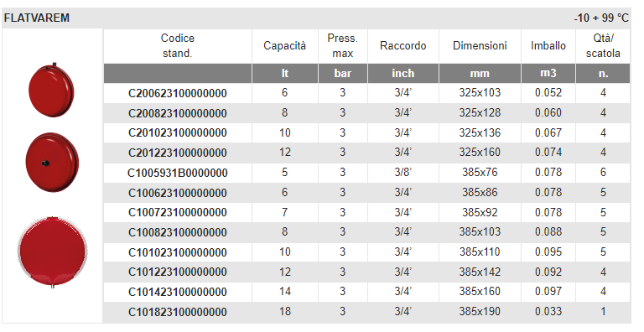The width and height of the screenshot is (644, 332).
Task: Click the middle red vessel with black valve
Action: [52, 162]
